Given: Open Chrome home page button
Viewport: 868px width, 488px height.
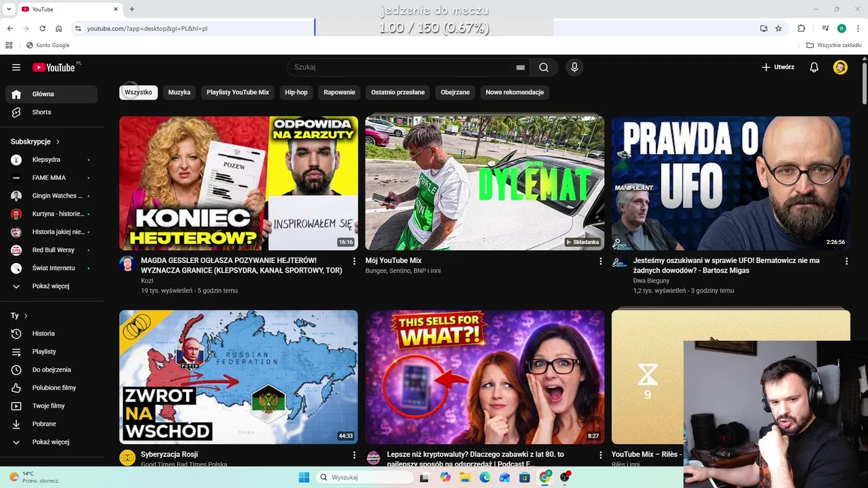Looking at the screenshot, I should coord(59,28).
